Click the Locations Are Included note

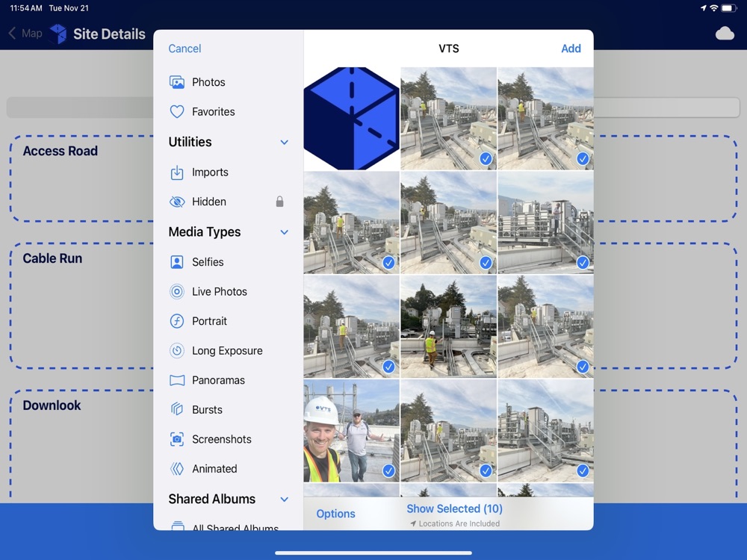point(455,523)
